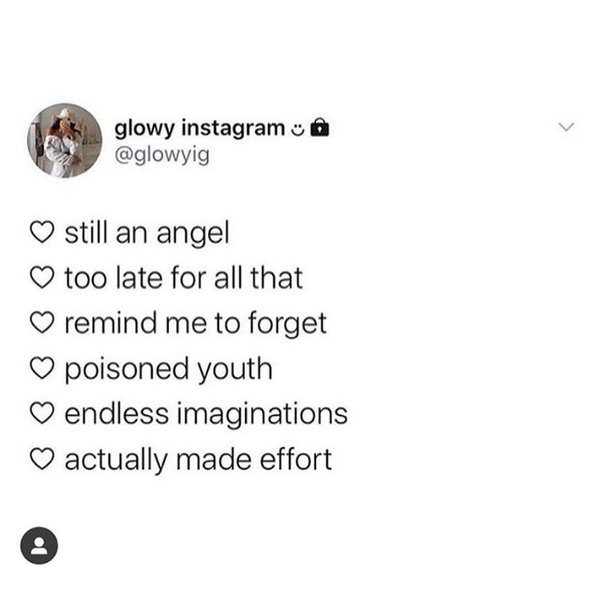600x600 pixels.
Task: Toggle the heart for 'remind me to forget'
Action: tap(42, 325)
